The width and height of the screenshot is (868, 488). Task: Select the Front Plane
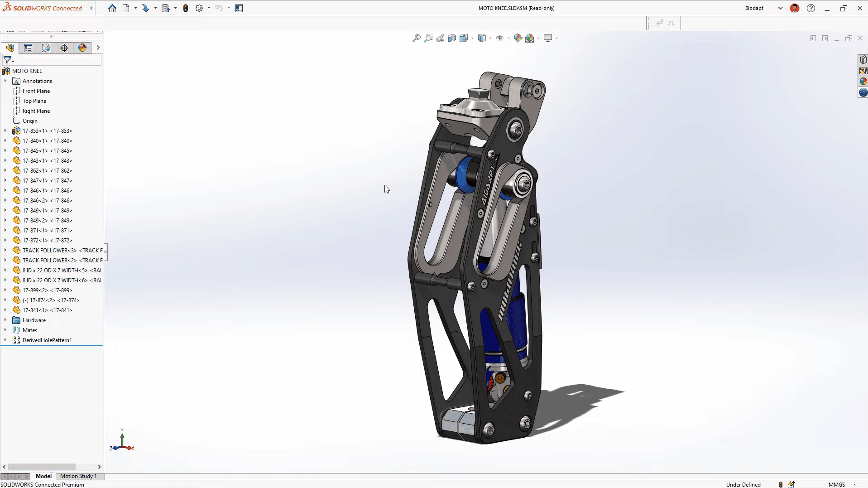(x=36, y=91)
